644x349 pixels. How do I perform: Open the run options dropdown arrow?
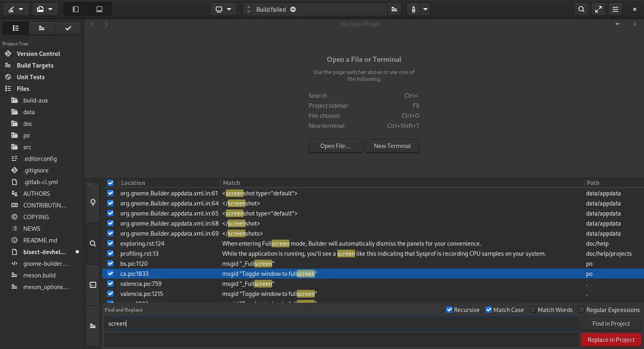425,9
